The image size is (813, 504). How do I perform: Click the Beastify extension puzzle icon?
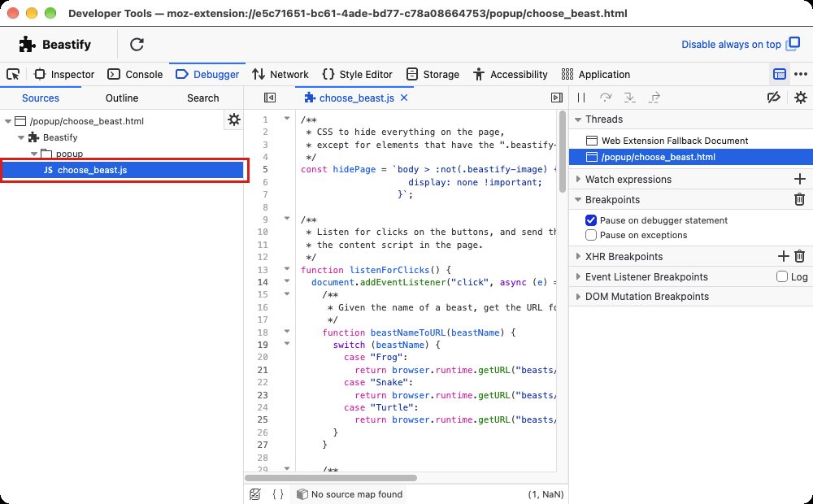pyautogui.click(x=27, y=45)
